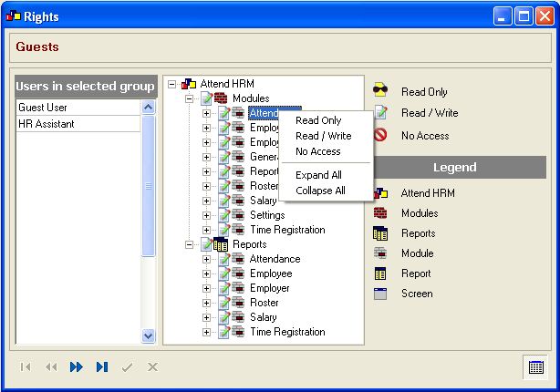Viewport: 560px width, 392px height.
Task: Select HR Assistant in users list
Action: 78,124
